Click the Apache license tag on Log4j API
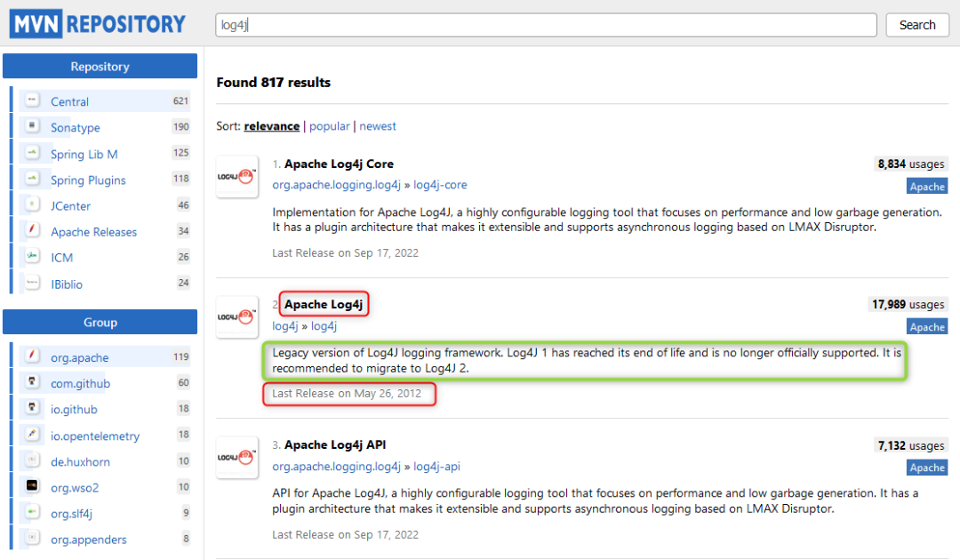The width and height of the screenshot is (960, 560). pyautogui.click(x=927, y=468)
